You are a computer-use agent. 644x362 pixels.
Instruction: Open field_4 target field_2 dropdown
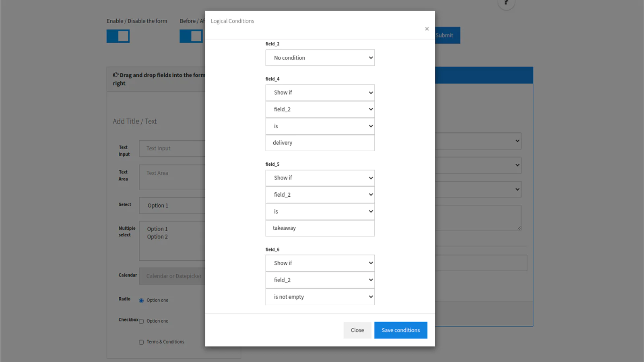point(320,109)
